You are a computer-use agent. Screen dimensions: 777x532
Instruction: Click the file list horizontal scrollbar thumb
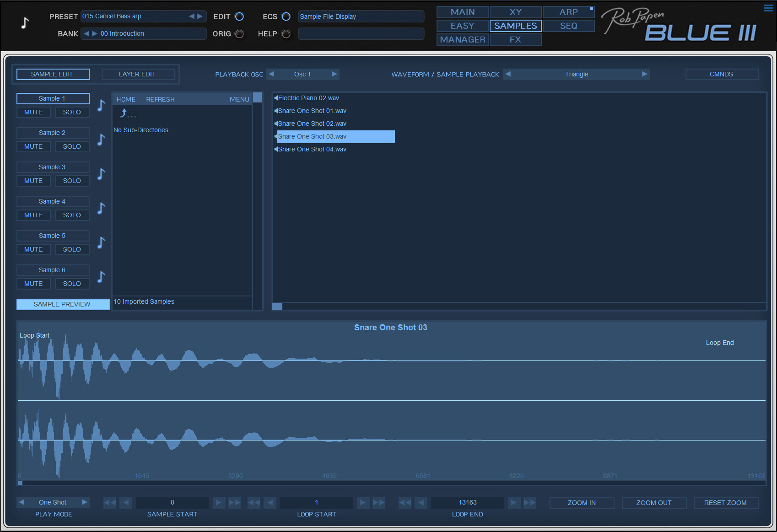pos(277,306)
